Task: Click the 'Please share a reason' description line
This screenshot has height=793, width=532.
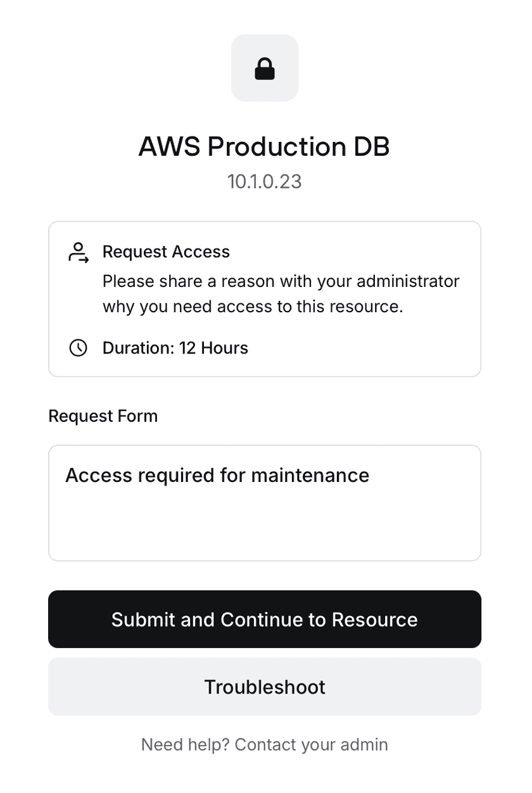Action: point(281,281)
